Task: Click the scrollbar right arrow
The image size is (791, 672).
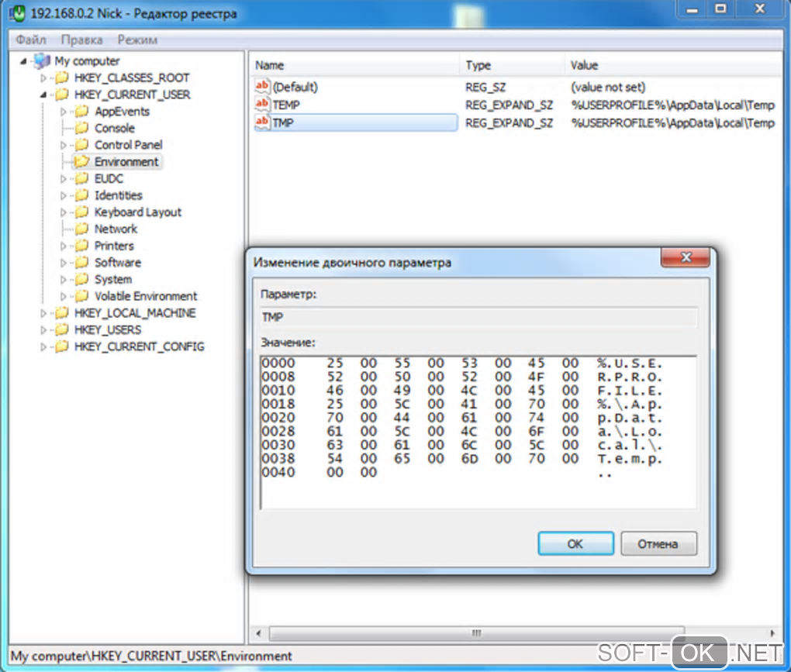Action: (772, 633)
